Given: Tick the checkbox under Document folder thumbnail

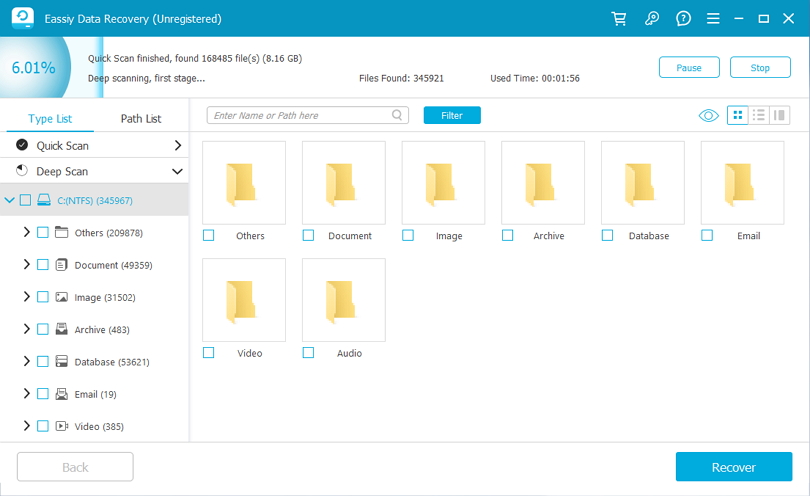Looking at the screenshot, I should [308, 236].
